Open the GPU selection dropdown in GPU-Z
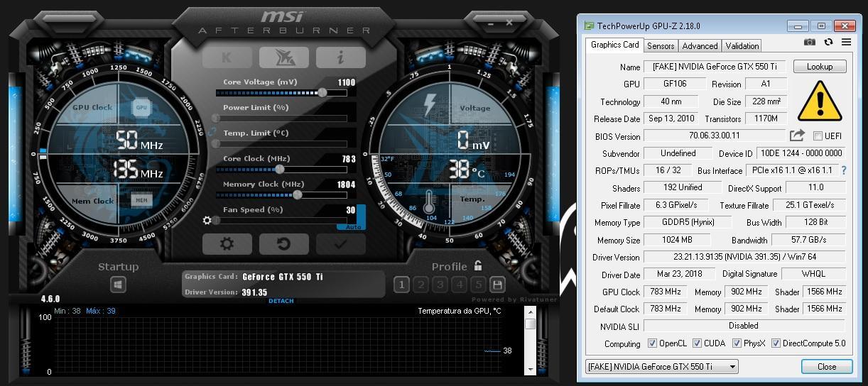This screenshot has width=868, height=386. pos(661,366)
